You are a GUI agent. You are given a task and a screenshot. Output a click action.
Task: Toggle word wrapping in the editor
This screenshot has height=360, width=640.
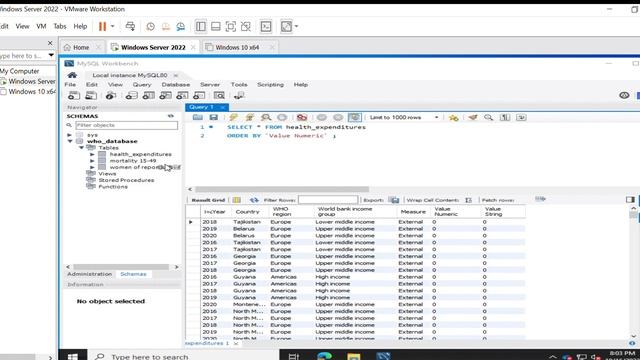coord(521,118)
